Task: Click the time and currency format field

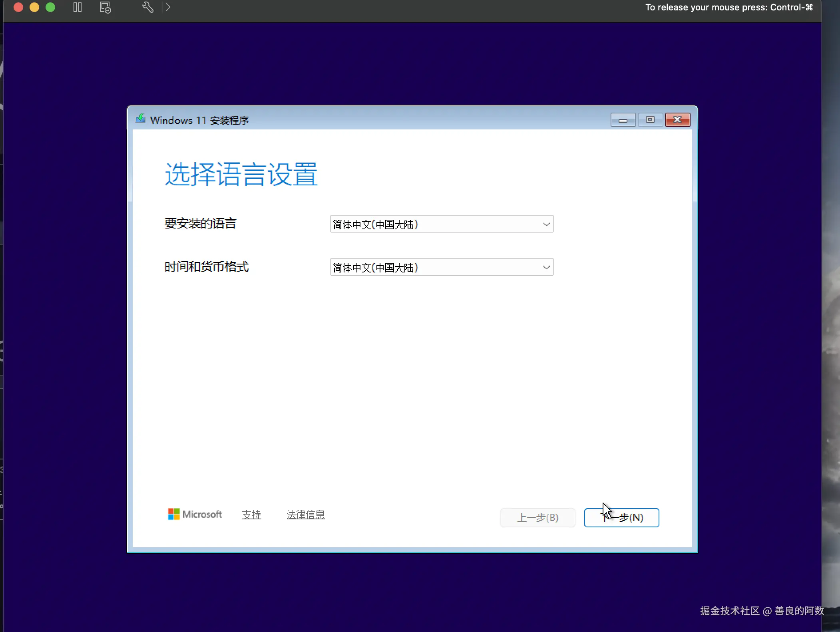Action: pos(442,267)
